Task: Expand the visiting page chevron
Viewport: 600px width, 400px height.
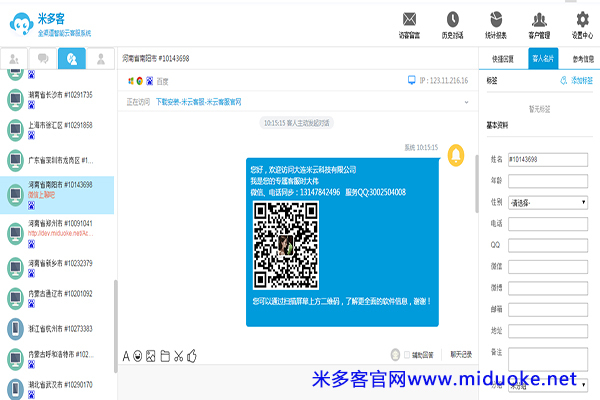Action: [466, 102]
